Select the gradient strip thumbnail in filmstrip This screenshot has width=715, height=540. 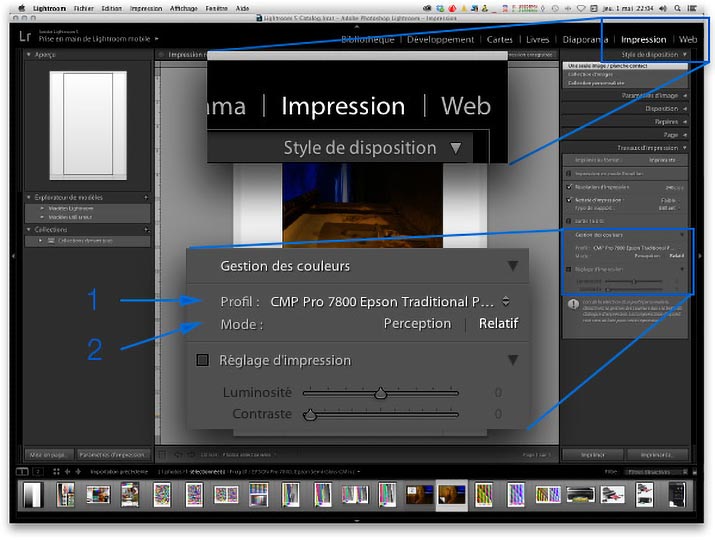[32, 495]
